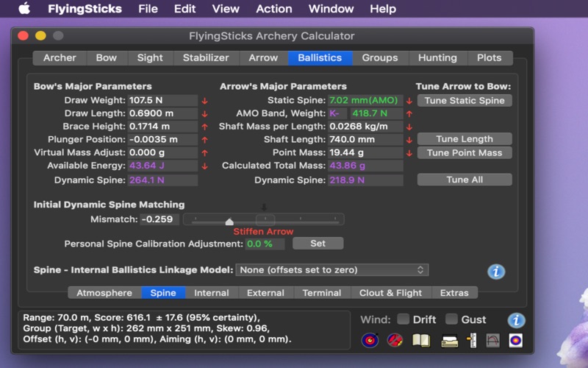Switch to the Hunting tab
Image resolution: width=588 pixels, height=368 pixels.
tap(437, 58)
